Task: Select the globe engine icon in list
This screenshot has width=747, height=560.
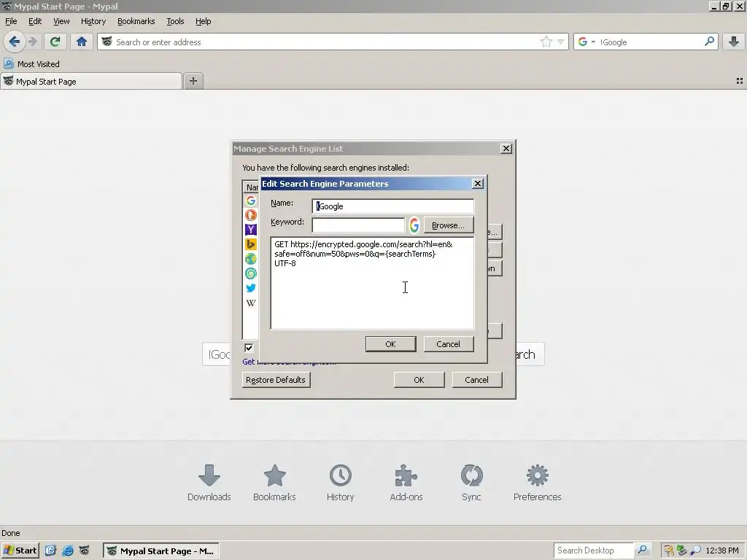Action: coord(251,259)
